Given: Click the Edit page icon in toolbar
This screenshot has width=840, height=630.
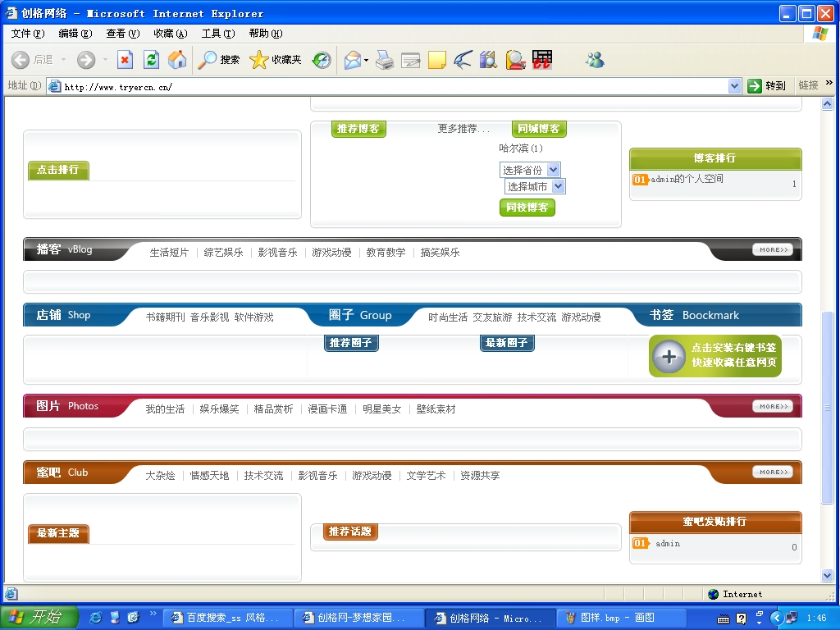Looking at the screenshot, I should [x=410, y=60].
